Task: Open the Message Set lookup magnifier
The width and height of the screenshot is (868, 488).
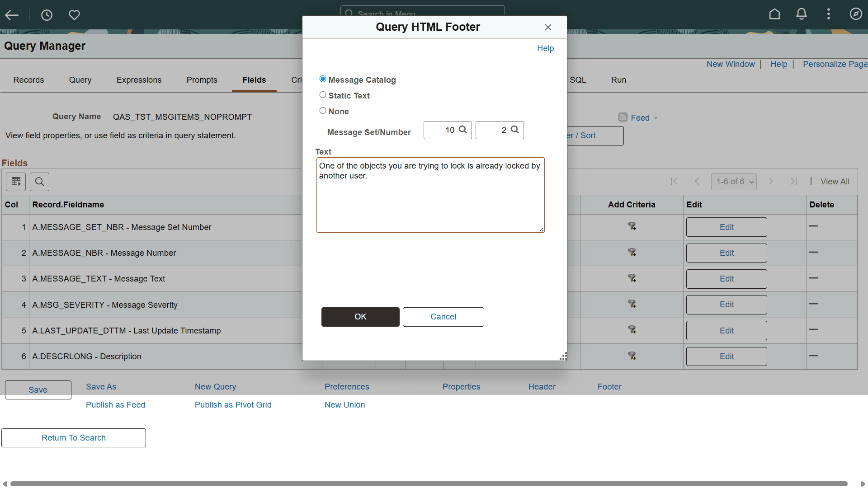Action: (462, 130)
